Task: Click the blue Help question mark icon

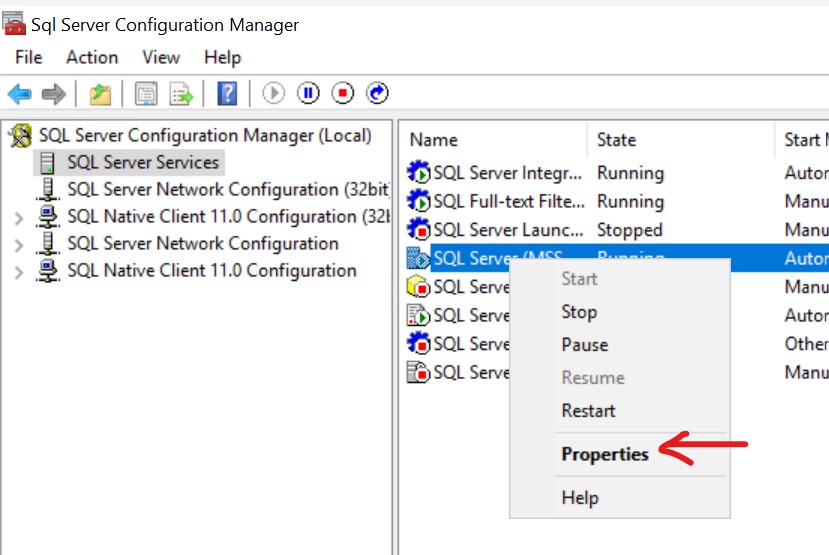Action: 227,94
